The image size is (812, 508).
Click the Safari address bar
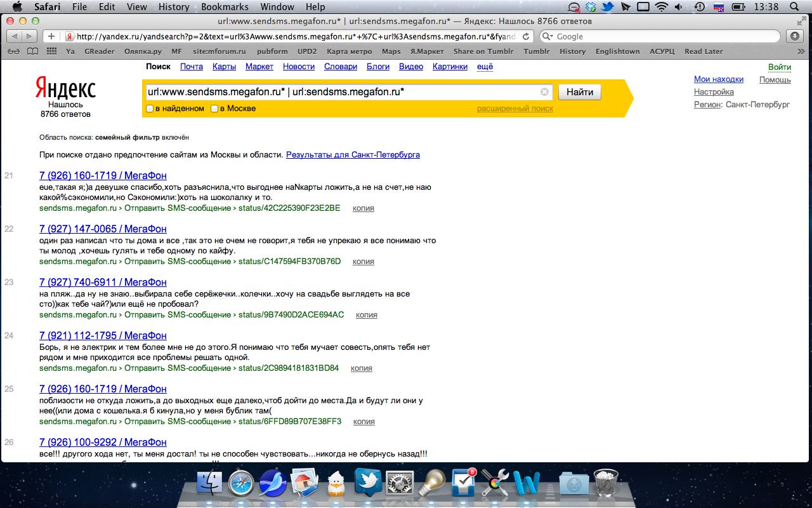pyautogui.click(x=298, y=36)
